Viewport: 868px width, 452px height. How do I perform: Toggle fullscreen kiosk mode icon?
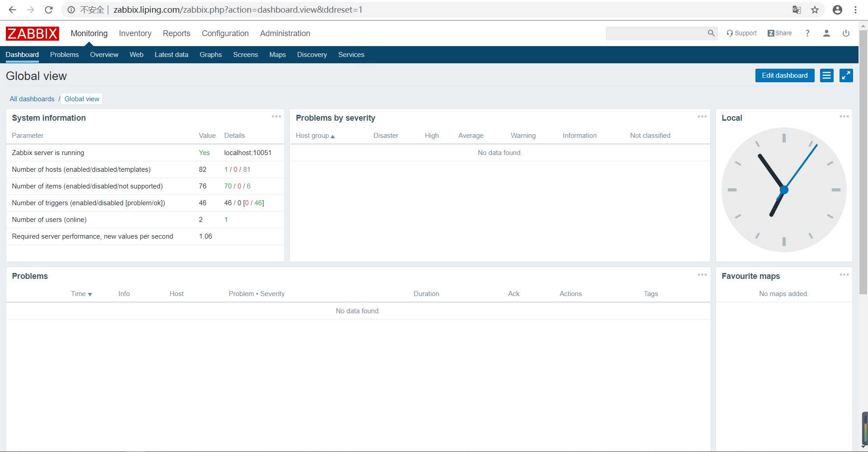846,75
